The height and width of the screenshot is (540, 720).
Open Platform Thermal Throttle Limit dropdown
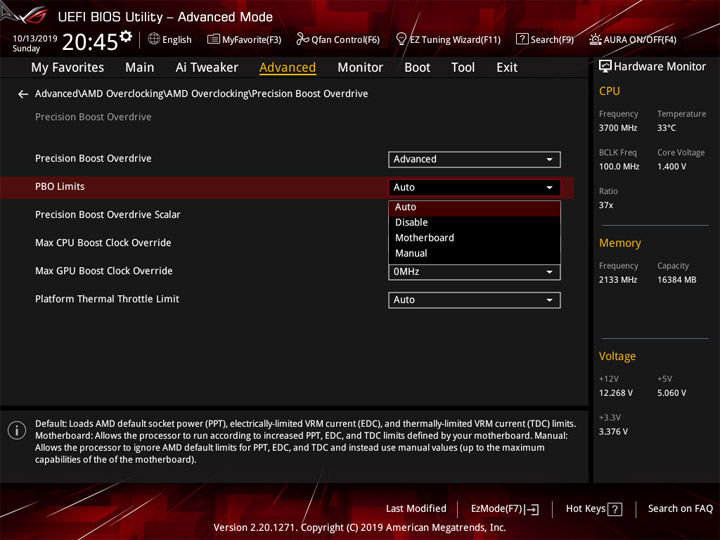(474, 300)
